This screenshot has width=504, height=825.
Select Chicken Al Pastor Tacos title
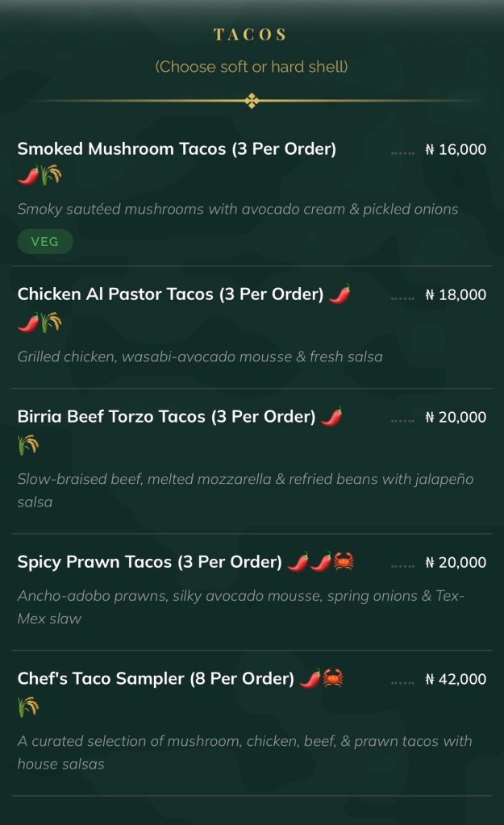pos(170,294)
